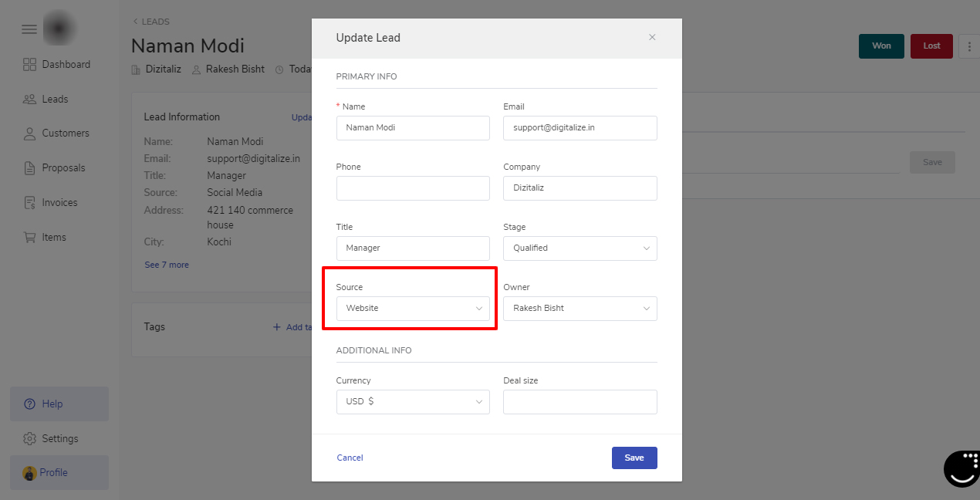980x500 pixels.
Task: Expand the Owner dropdown for Rakesh Bisht
Action: point(580,309)
